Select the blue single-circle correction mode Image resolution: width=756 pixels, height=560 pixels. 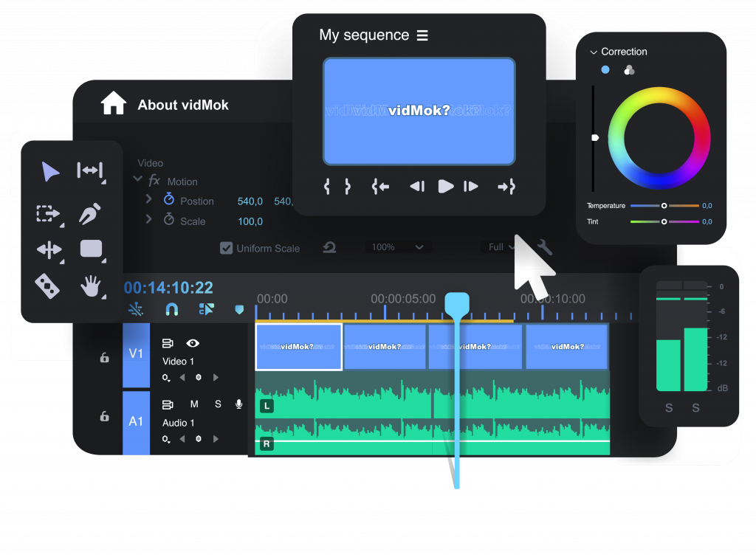coord(605,70)
